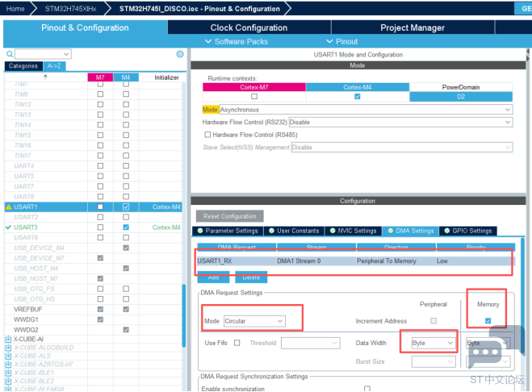
Task: Click the Reset Configuration button
Action: [x=229, y=216]
